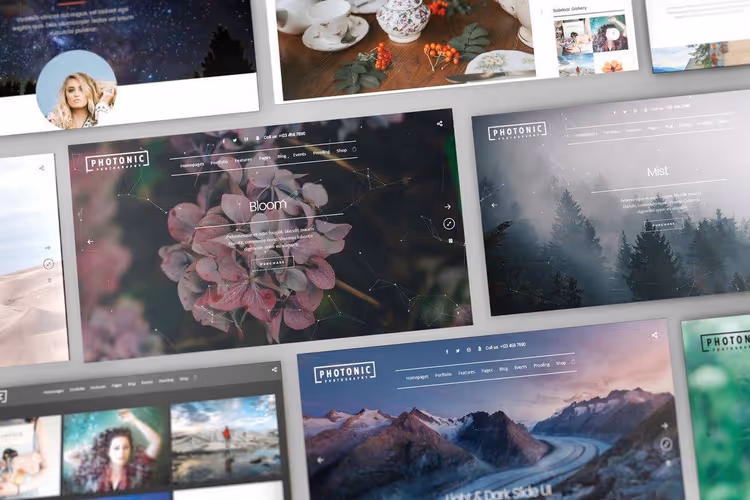
Task: Open Features menu on the mountain page
Action: click(466, 372)
